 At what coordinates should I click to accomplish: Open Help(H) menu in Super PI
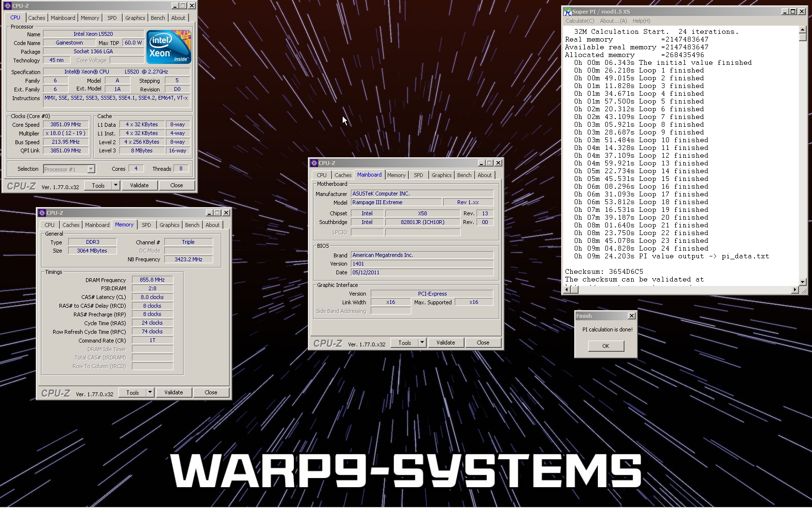[x=641, y=21]
